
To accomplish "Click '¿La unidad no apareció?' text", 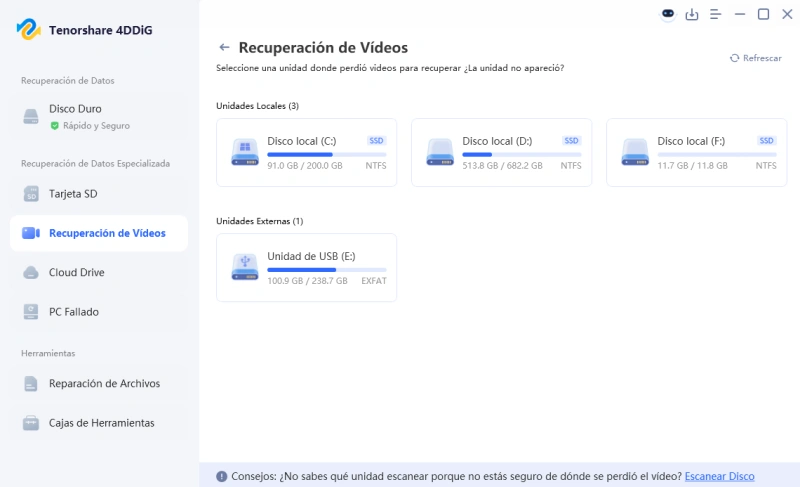I will [514, 68].
